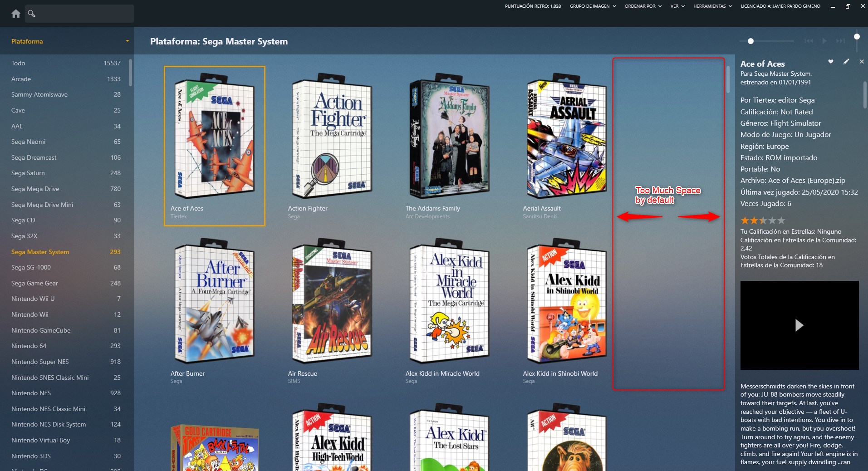
Task: Select Air Rescue box art
Action: pos(332,301)
